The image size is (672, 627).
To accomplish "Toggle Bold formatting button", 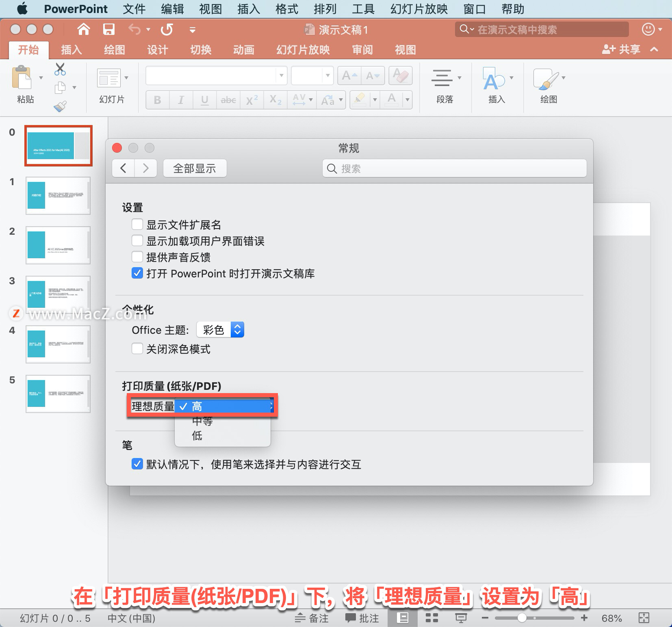I will point(158,100).
